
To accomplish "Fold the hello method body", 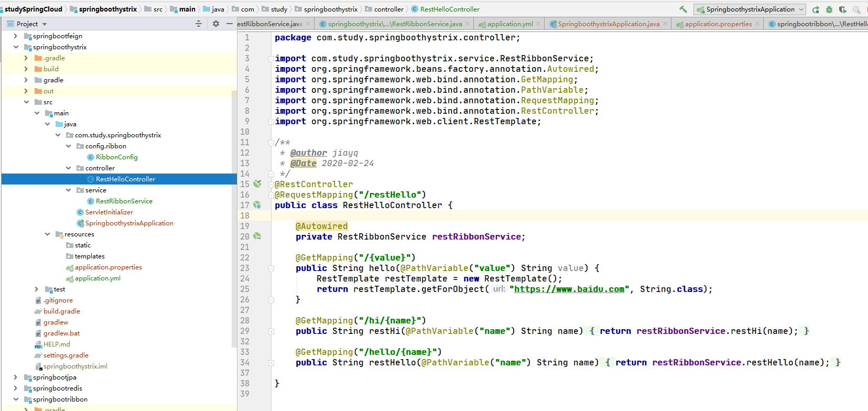I will [271, 268].
